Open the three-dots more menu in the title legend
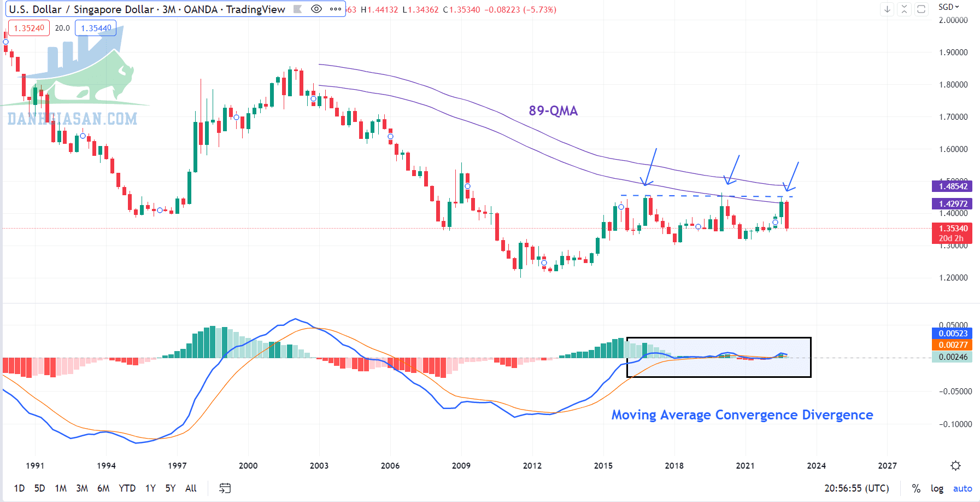This screenshot has width=980, height=502. coord(336,9)
